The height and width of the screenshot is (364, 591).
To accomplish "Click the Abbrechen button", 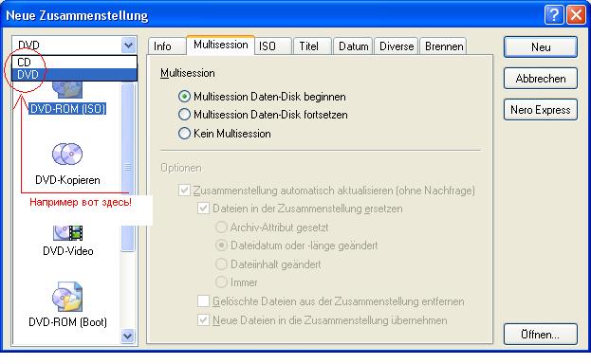I will pos(541,79).
